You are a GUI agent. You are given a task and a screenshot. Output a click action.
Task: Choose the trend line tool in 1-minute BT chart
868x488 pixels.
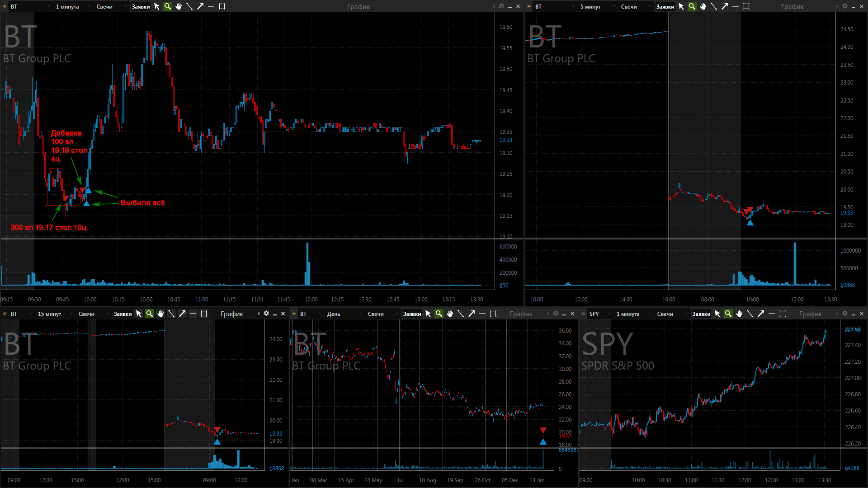coord(189,6)
